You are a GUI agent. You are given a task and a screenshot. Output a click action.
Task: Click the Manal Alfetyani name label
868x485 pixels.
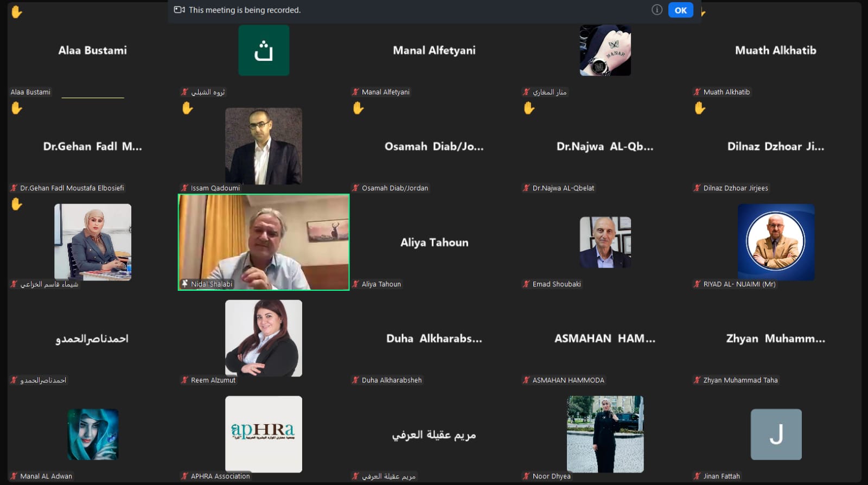(386, 92)
